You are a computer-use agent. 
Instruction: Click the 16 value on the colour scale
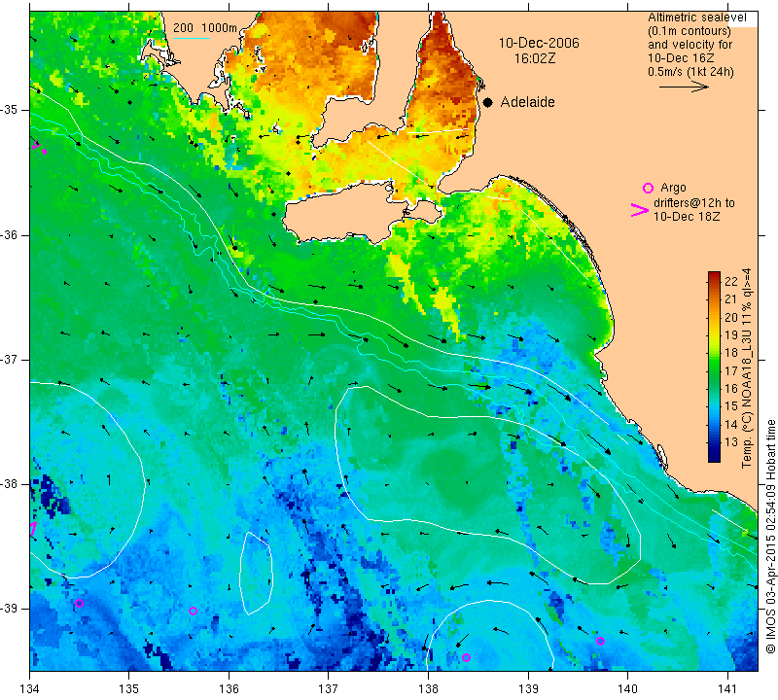[x=731, y=389]
